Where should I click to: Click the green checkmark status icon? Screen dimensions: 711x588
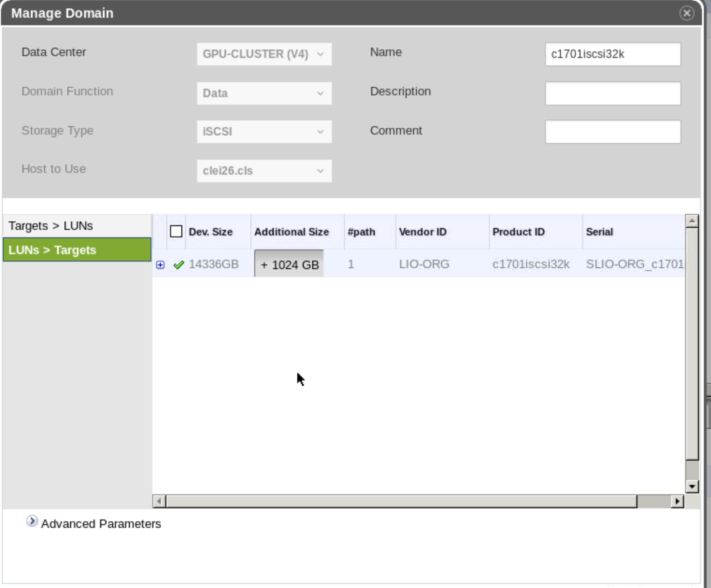(179, 265)
